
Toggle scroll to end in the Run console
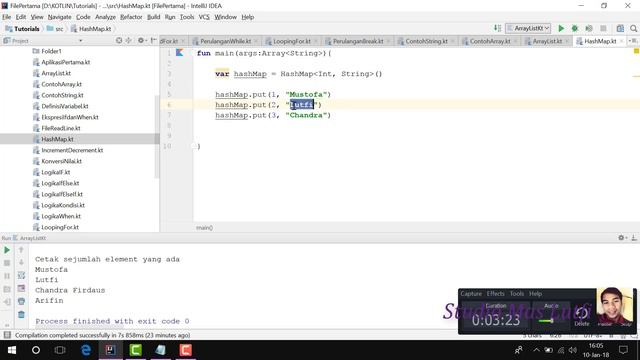21,289
